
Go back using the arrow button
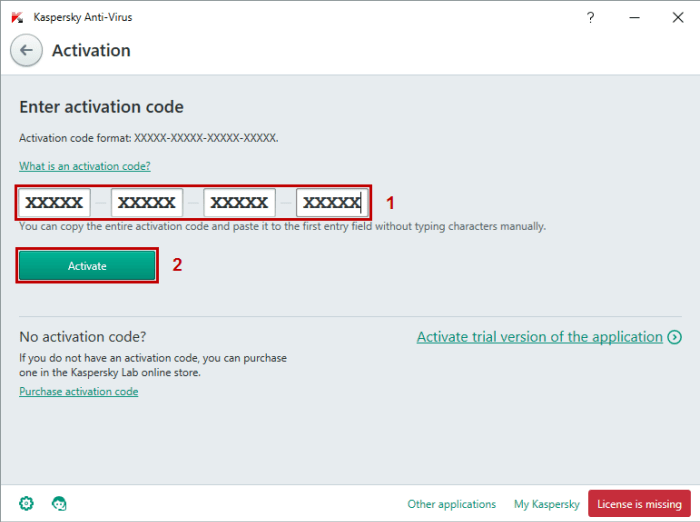pos(26,50)
